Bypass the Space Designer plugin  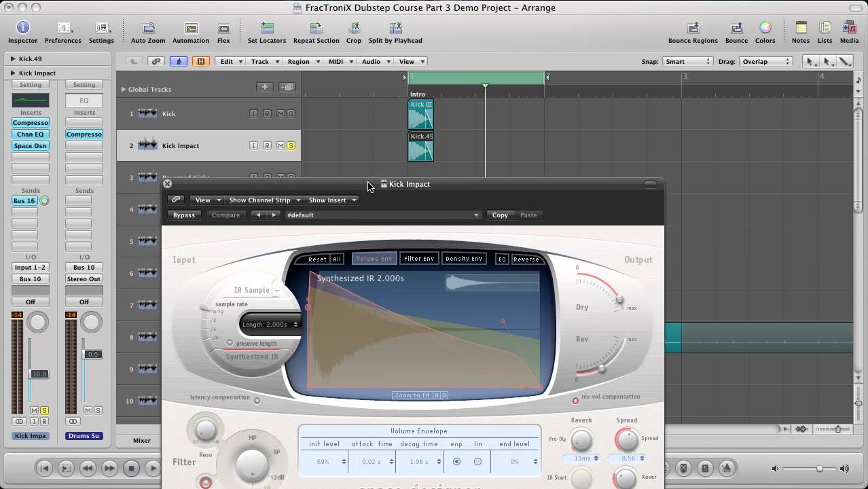pos(184,215)
